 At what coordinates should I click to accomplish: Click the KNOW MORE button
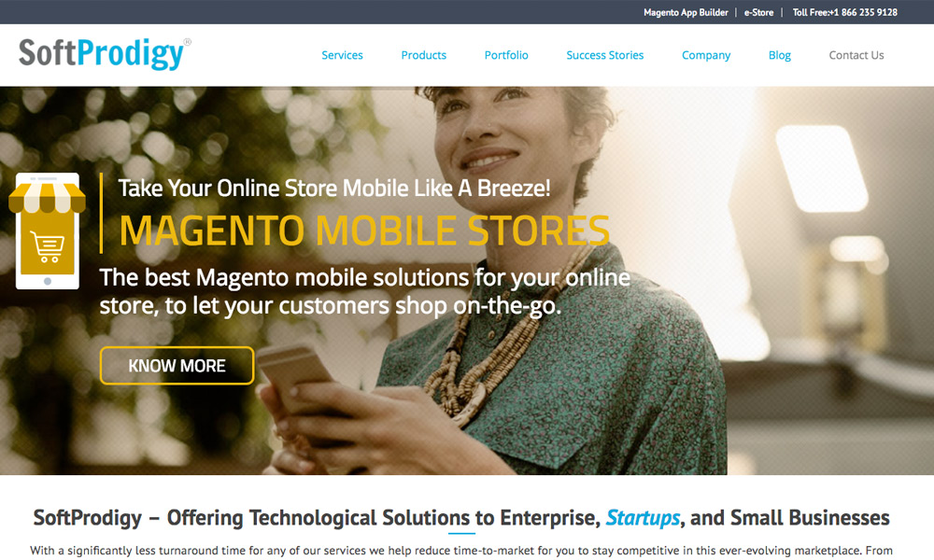tap(177, 365)
